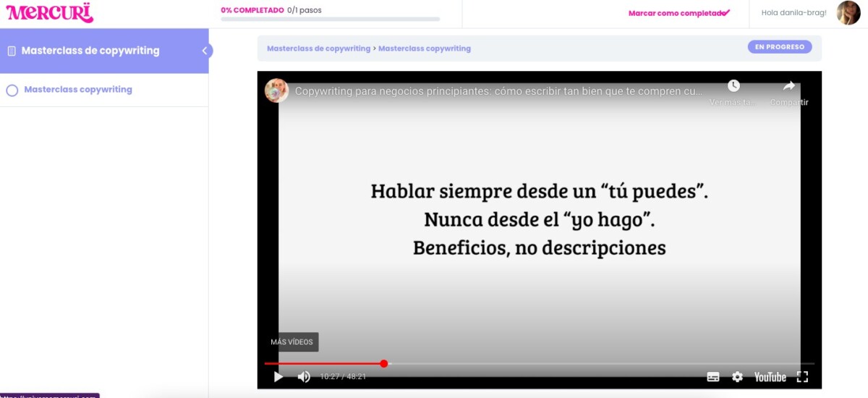
Task: Toggle subtitles on the video player
Action: click(712, 376)
